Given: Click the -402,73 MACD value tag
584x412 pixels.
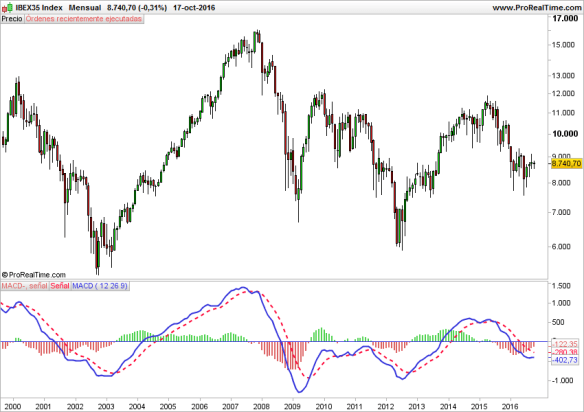Looking at the screenshot, I should coord(565,360).
